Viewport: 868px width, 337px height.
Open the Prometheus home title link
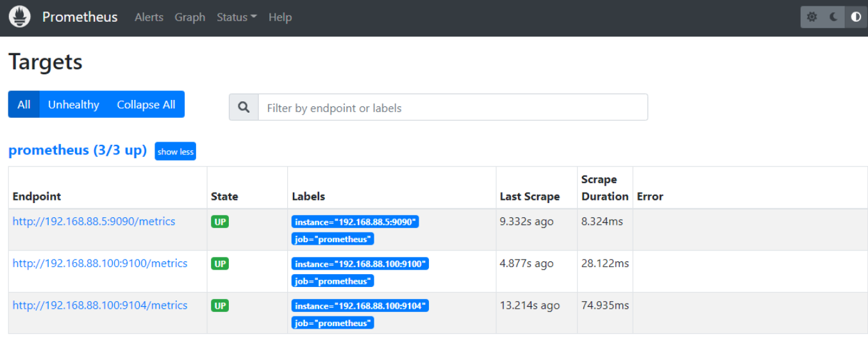click(80, 17)
